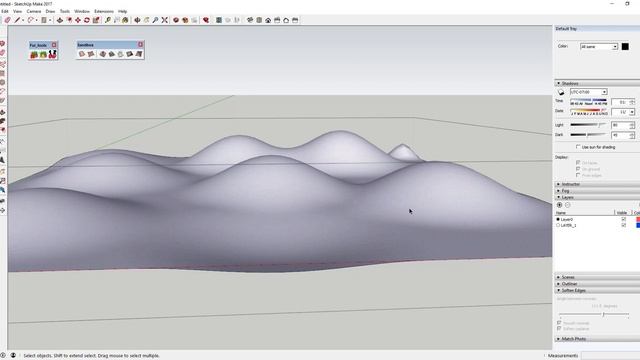Toggle Show Shadows icon in Shadows panel
The image size is (640, 360).
[561, 92]
